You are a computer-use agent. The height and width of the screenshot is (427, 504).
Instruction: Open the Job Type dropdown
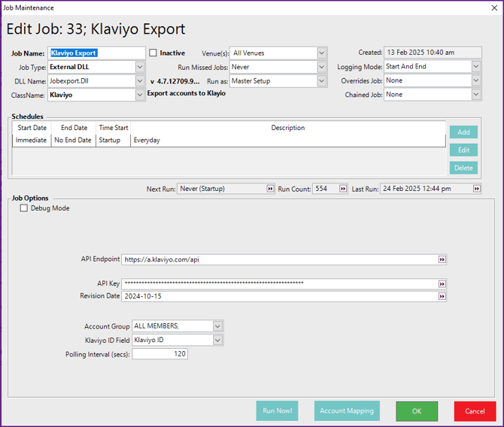point(140,67)
